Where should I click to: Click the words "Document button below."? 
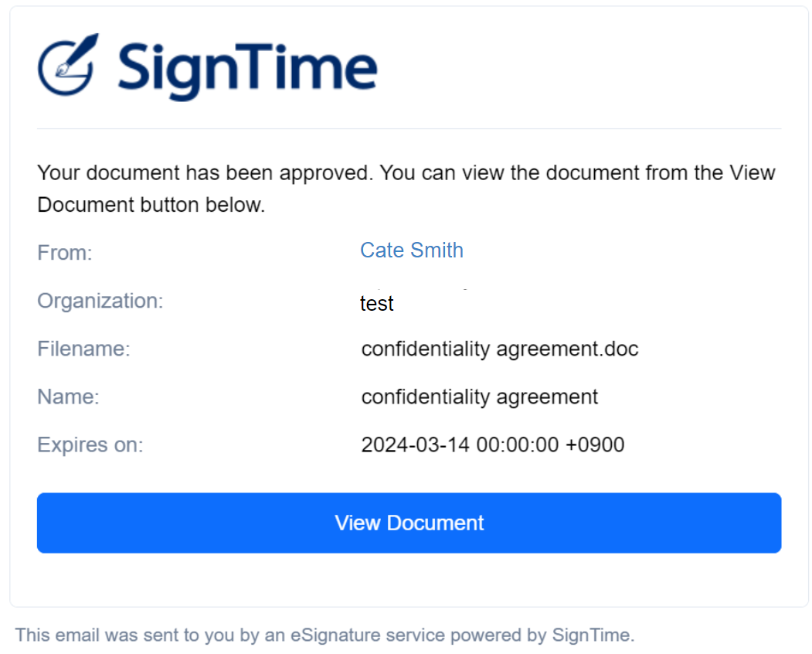(151, 205)
